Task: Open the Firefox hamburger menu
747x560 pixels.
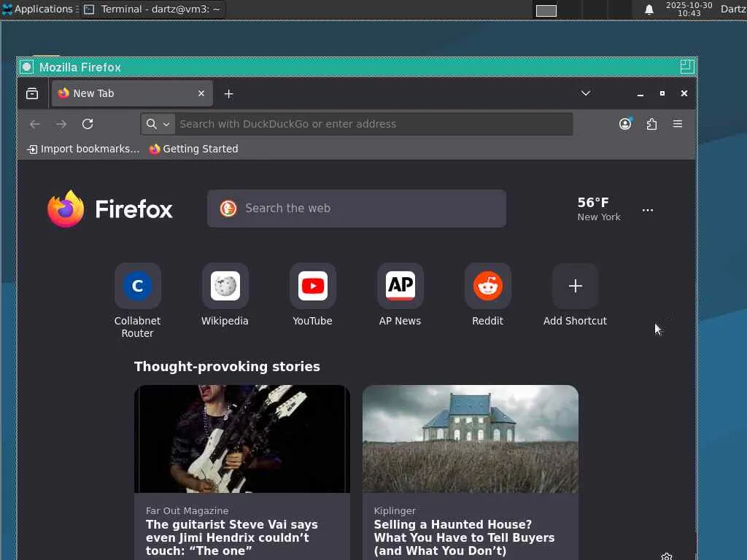Action: click(x=678, y=124)
